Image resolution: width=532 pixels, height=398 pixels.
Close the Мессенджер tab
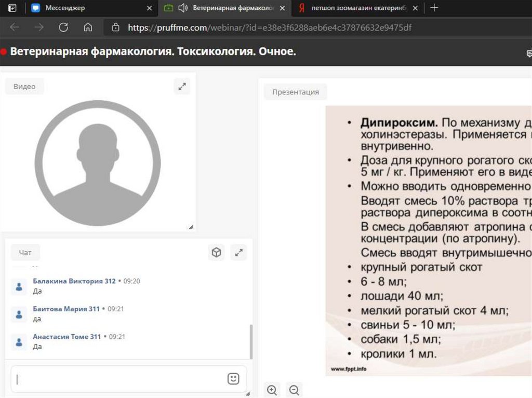pos(150,8)
